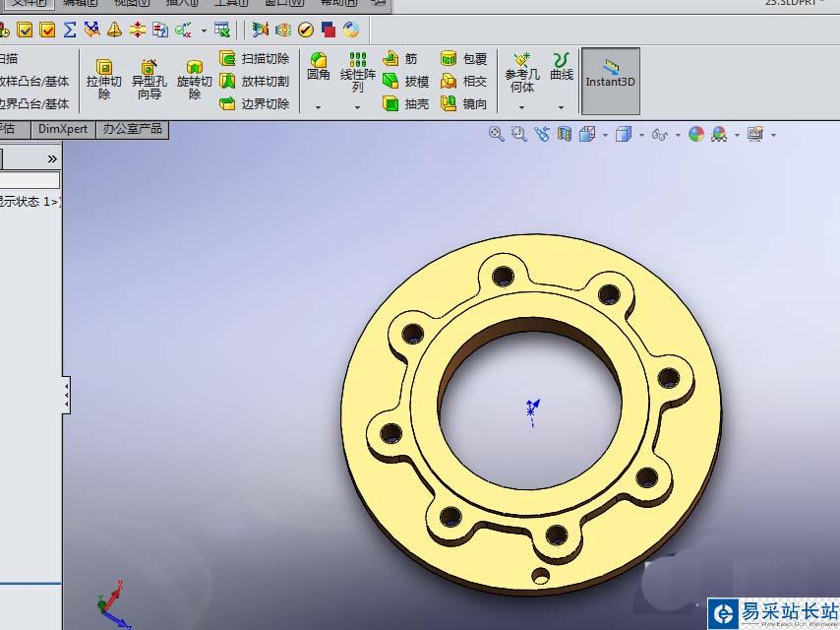The height and width of the screenshot is (630, 840).
Task: Select the 拉伸切除 extruded cut tool
Action: 104,80
